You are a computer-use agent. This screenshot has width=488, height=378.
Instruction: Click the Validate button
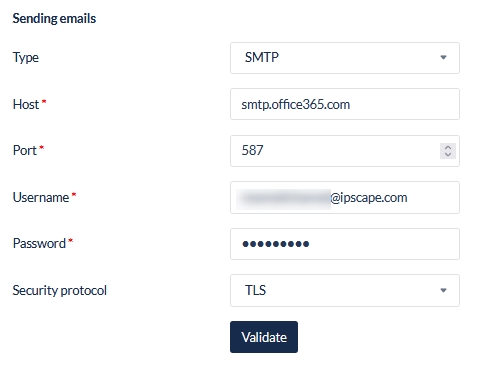(x=264, y=337)
